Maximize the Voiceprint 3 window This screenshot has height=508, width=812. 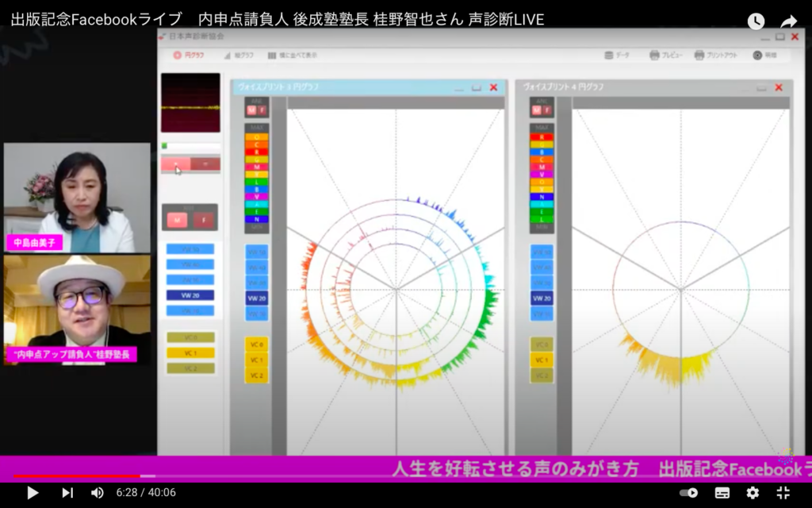[x=477, y=87]
